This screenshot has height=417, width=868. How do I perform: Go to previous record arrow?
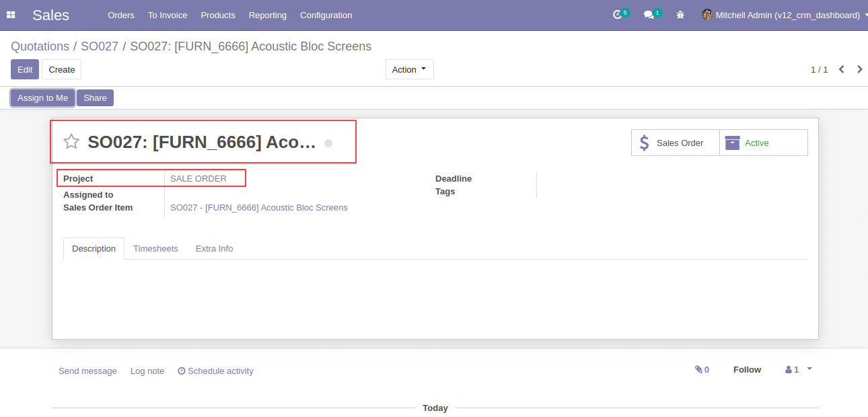point(841,69)
